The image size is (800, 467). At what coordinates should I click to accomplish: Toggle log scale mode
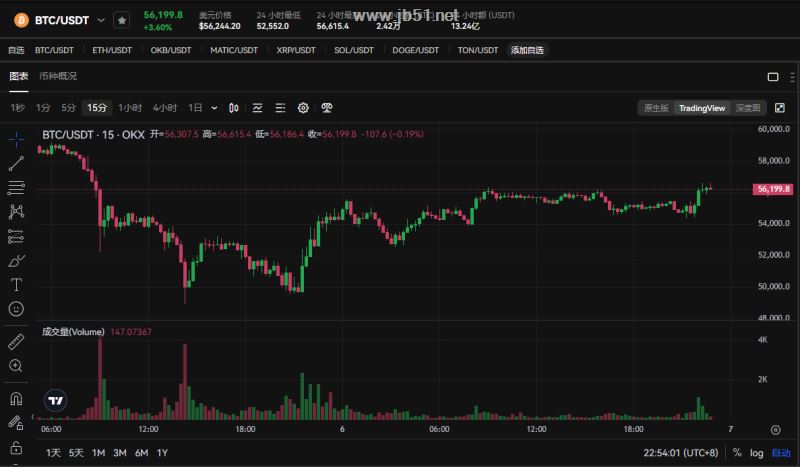[x=757, y=453]
